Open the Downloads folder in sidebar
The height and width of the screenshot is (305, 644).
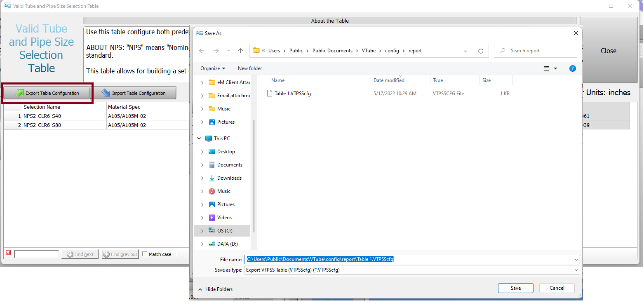[x=229, y=178]
